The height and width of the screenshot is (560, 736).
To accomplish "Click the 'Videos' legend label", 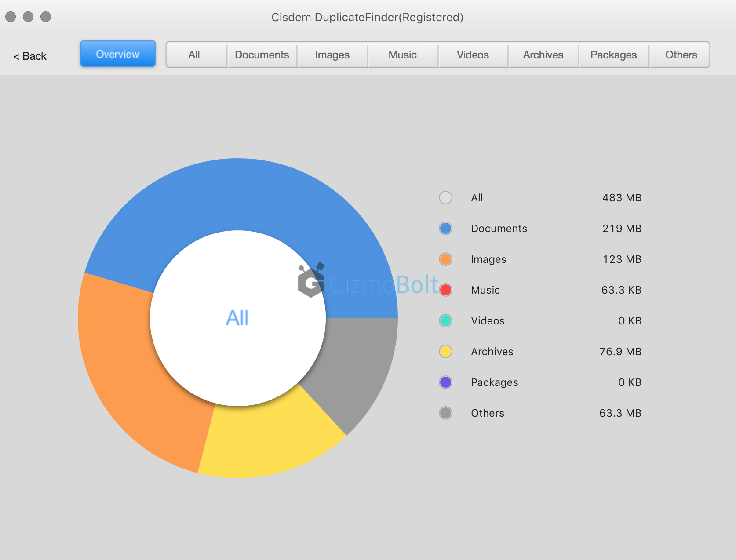I will 488,321.
